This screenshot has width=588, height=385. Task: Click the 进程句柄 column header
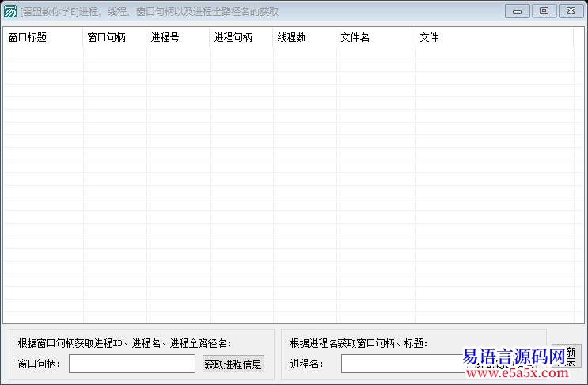pyautogui.click(x=241, y=37)
